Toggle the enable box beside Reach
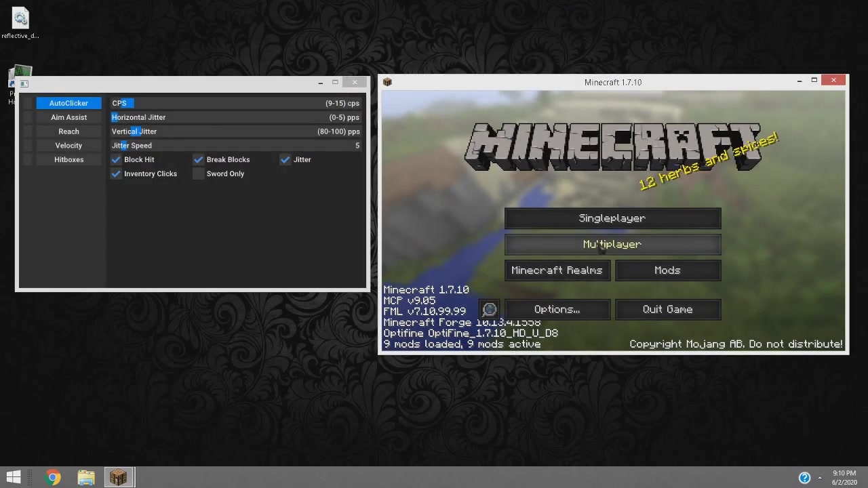This screenshot has width=868, height=488. click(x=28, y=131)
